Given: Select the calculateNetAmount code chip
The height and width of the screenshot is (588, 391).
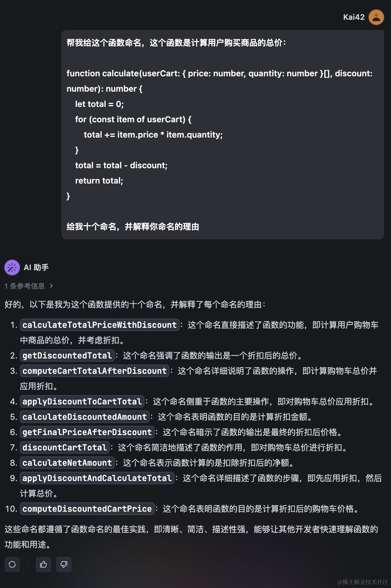Looking at the screenshot, I should pyautogui.click(x=67, y=463).
